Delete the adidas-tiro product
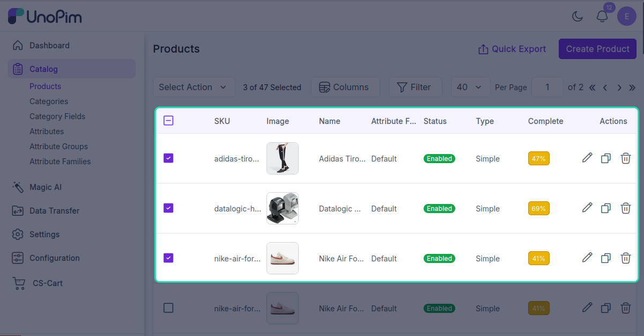 (x=625, y=158)
